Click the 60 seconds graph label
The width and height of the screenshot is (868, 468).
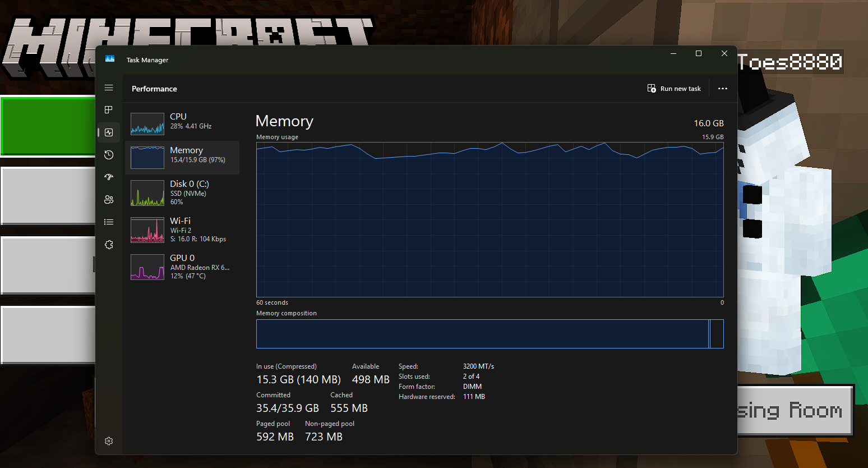(x=272, y=302)
